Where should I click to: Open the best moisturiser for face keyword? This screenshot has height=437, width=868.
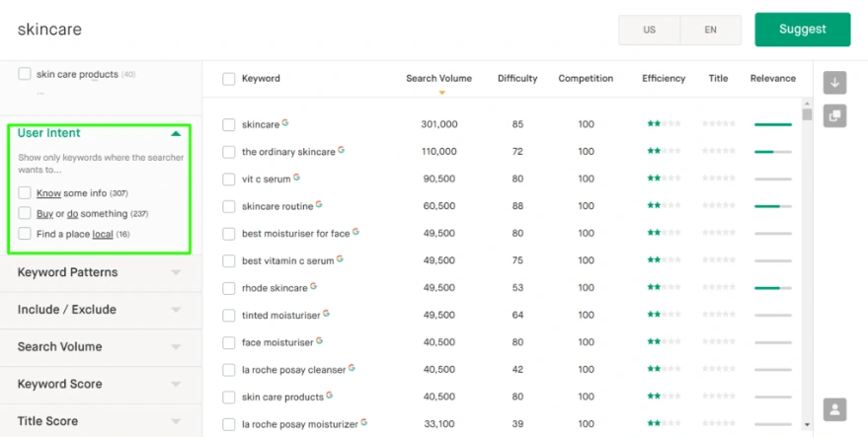pos(295,234)
